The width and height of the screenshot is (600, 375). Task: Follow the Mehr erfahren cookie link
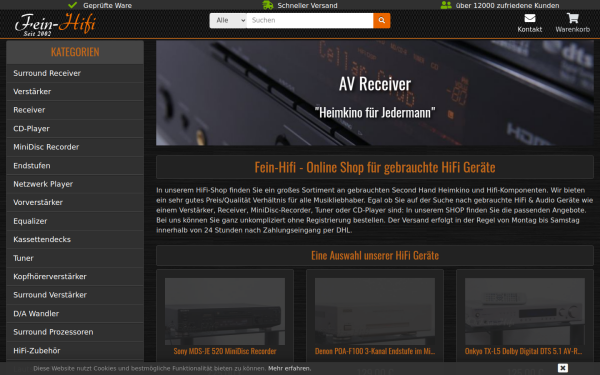[289, 368]
